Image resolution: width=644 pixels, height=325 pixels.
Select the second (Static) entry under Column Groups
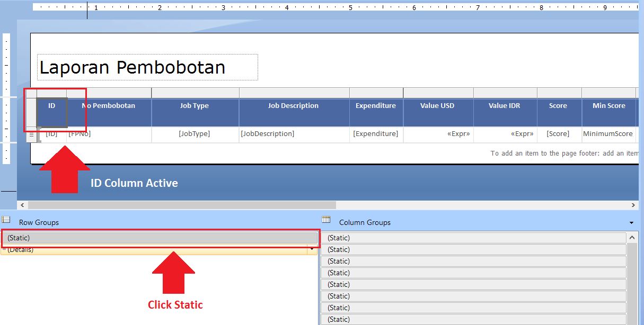point(472,249)
